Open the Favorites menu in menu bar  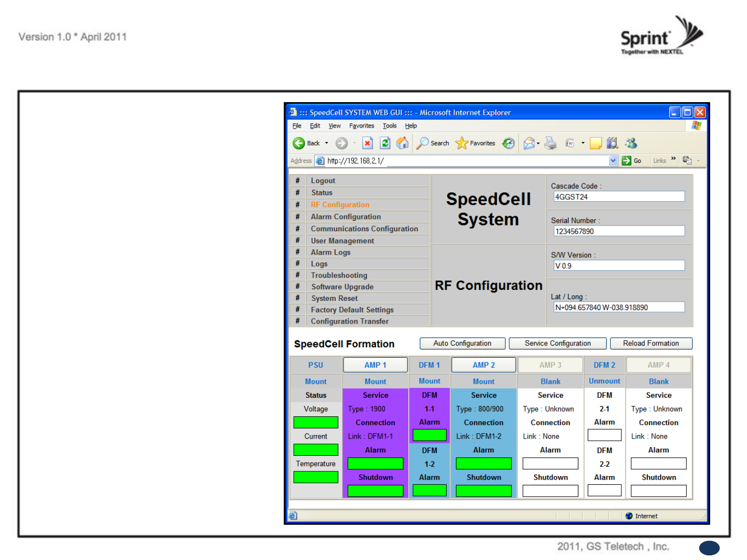point(362,126)
